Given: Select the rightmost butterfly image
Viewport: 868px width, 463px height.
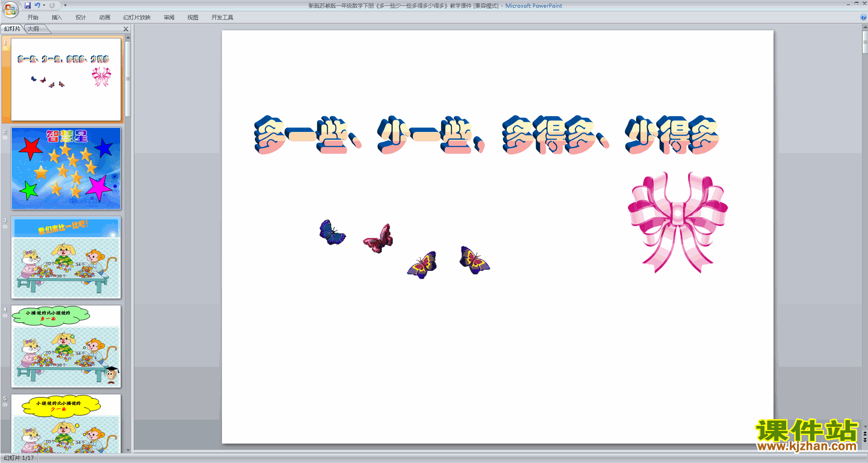Looking at the screenshot, I should pos(474,260).
